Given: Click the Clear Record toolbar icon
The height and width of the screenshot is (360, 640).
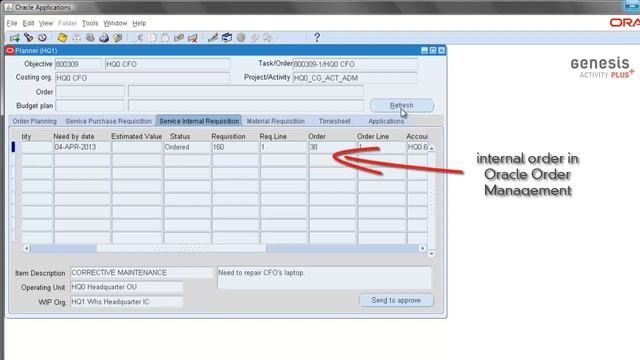Looking at the screenshot, I should 179,38.
